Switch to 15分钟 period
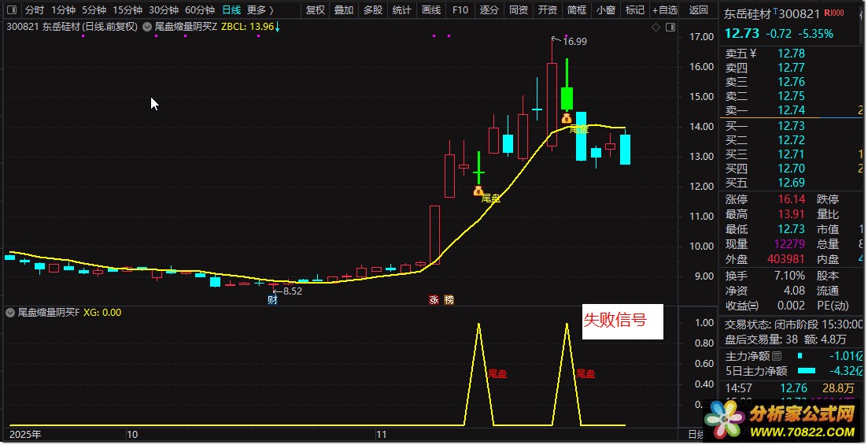 [127, 10]
